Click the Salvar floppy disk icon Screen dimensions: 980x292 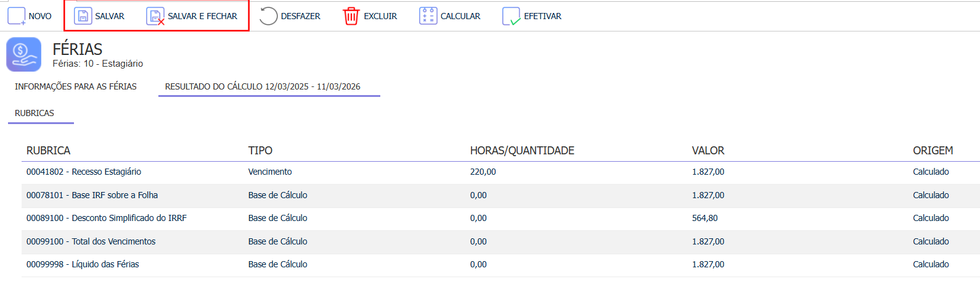point(83,16)
